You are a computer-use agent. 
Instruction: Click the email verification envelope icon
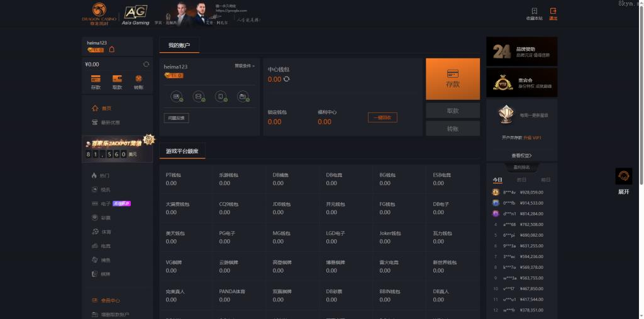198,97
